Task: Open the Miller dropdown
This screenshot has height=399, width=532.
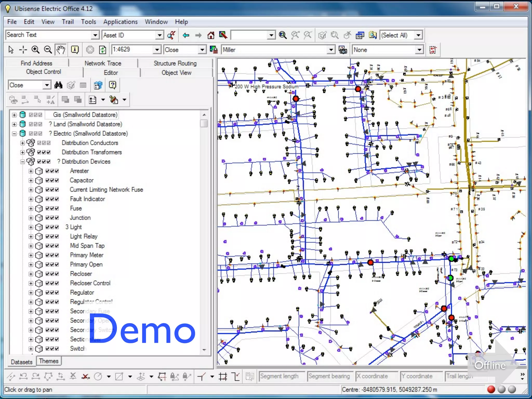Action: [331, 50]
